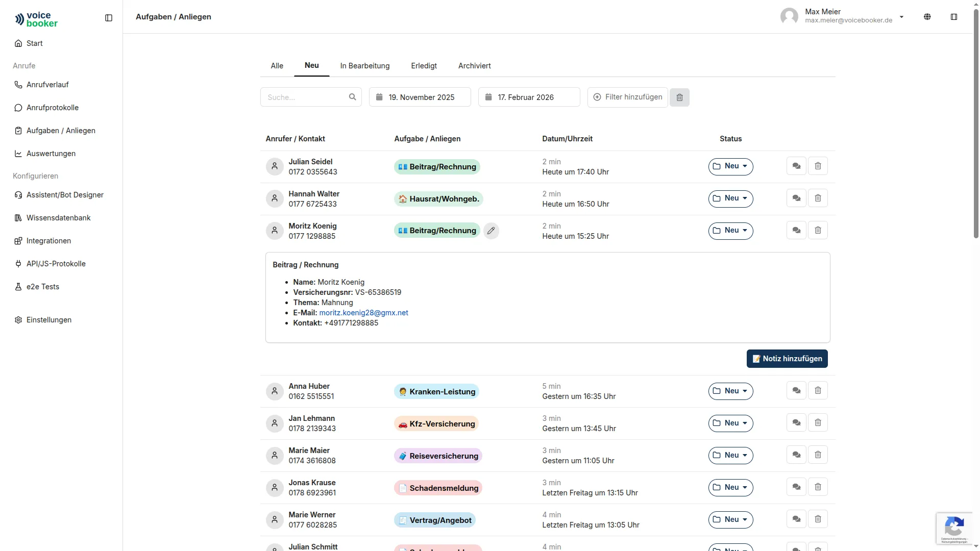Click the Notiz hinzufügen button
The width and height of the screenshot is (980, 551).
[787, 359]
